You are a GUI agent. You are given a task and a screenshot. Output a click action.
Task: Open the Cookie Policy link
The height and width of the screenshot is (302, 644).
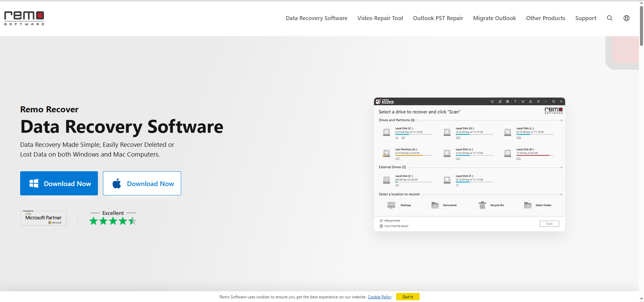379,297
